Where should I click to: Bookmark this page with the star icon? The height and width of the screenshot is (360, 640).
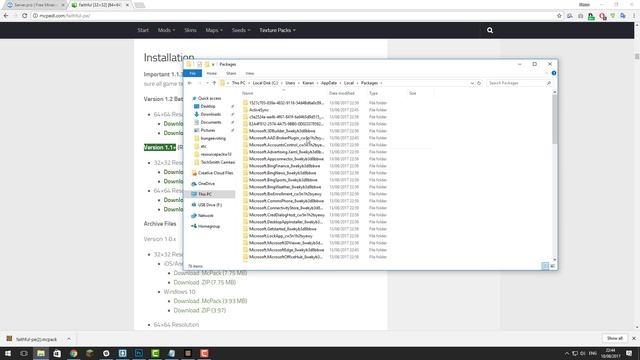[x=559, y=16]
